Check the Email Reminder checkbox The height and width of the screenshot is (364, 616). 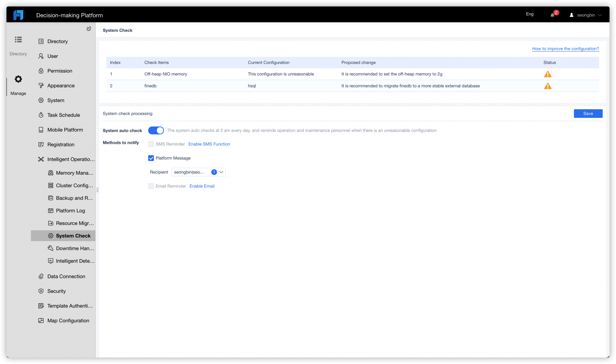(x=151, y=186)
